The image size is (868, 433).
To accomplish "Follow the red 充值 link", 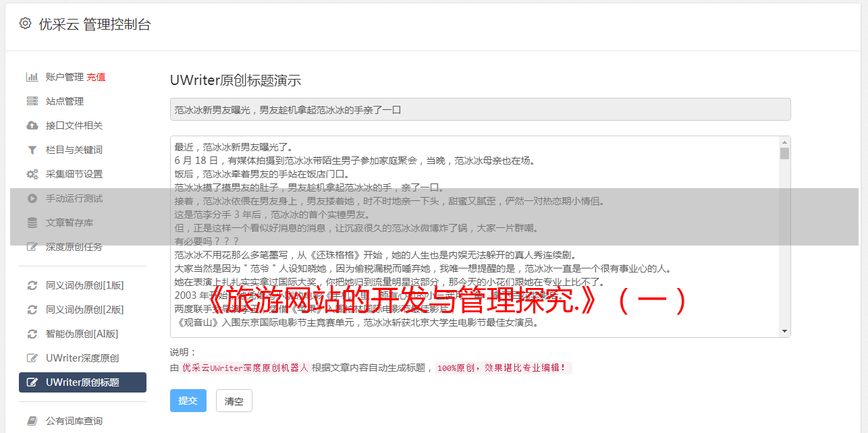I will [x=96, y=77].
